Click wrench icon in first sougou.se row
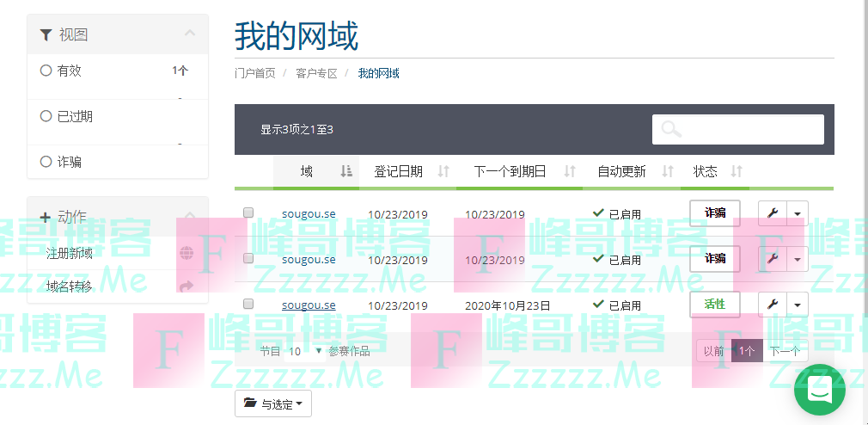The image size is (868, 425). coord(772,212)
